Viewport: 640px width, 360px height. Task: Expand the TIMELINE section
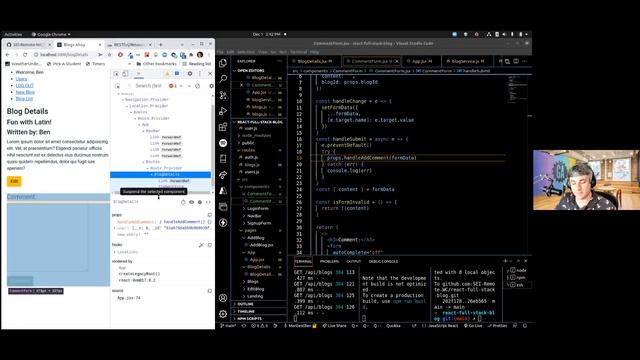click(x=246, y=311)
